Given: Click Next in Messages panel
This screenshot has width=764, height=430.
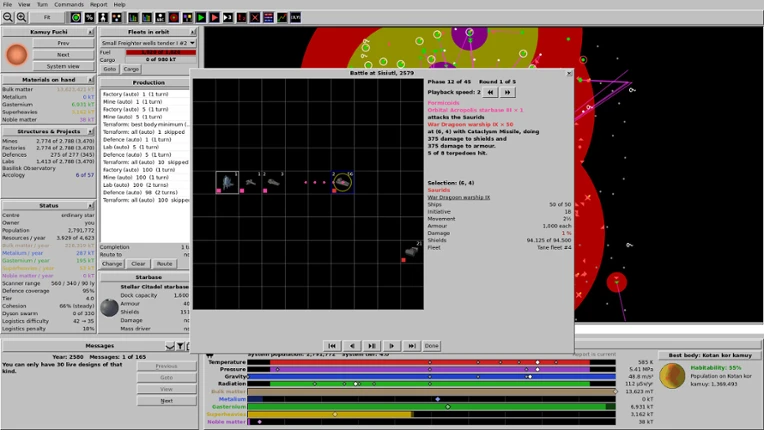Looking at the screenshot, I should tap(167, 401).
